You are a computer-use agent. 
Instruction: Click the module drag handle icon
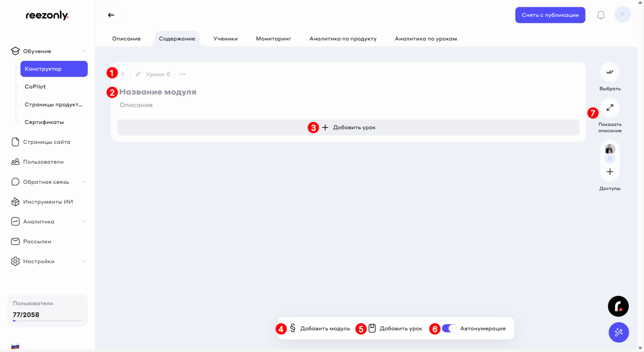point(123,74)
